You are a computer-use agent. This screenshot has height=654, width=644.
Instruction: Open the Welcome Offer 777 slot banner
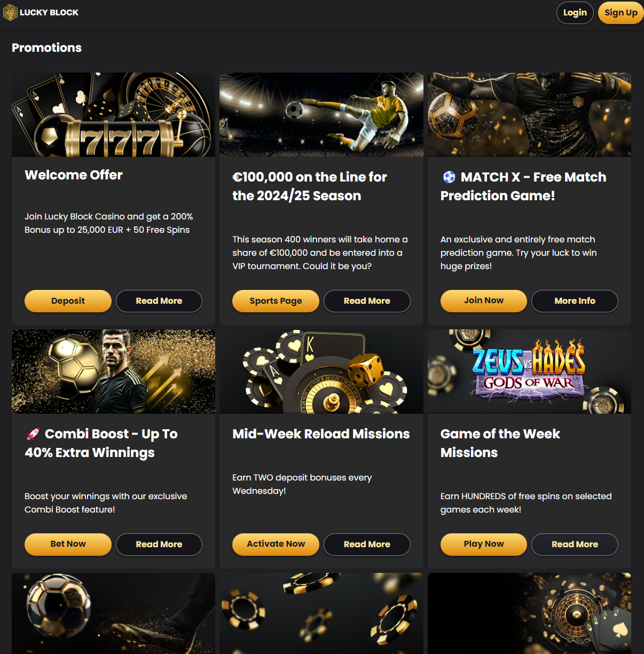click(x=113, y=115)
